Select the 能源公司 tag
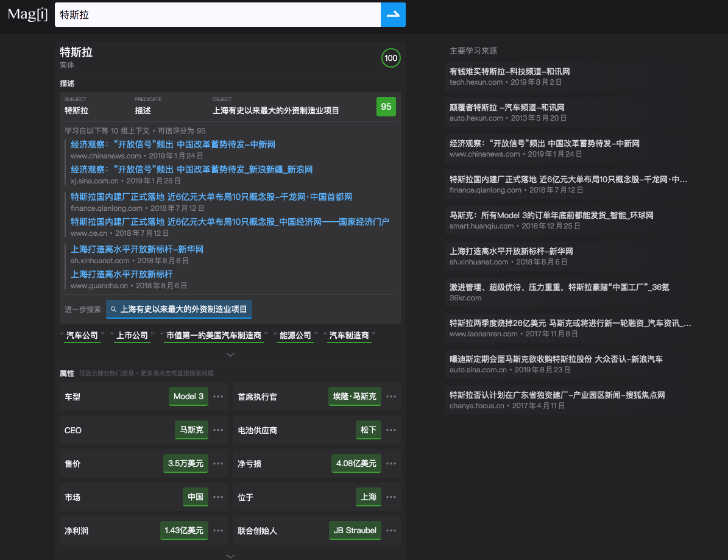 295,335
